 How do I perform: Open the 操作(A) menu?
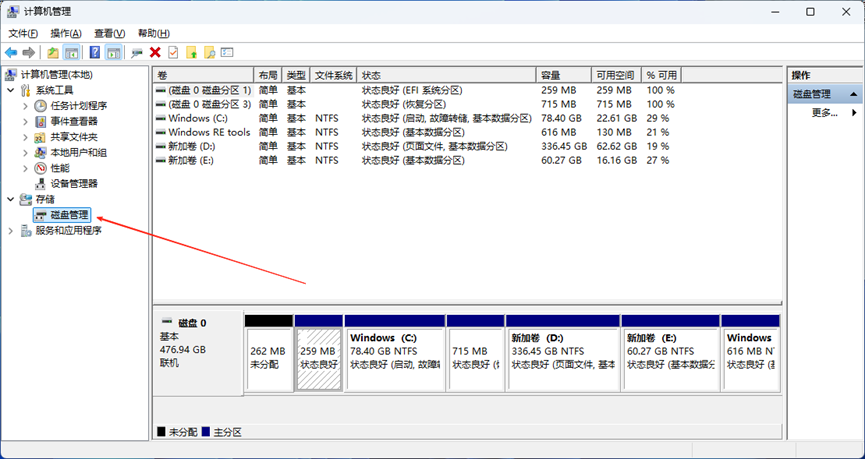65,33
